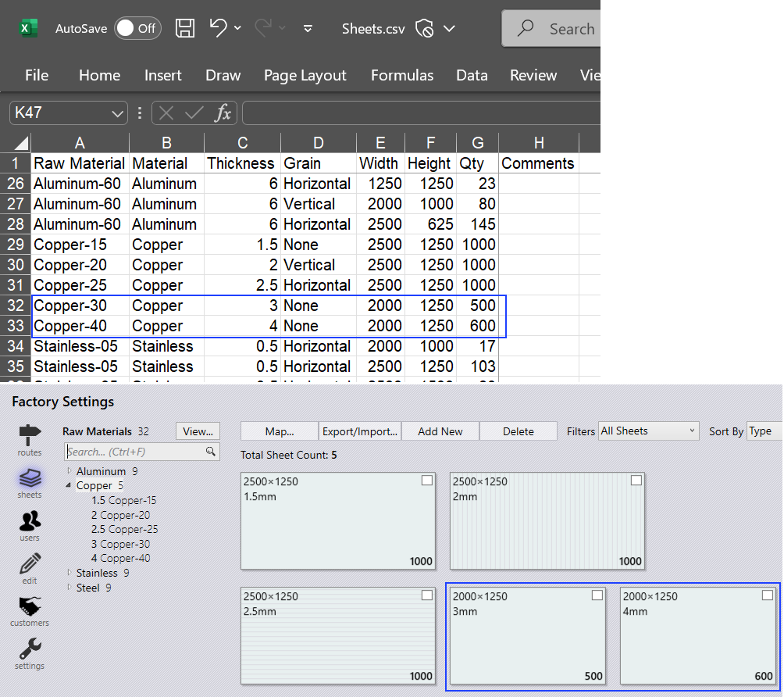Click the Redo arrow icon
784x697 pixels.
point(263,27)
